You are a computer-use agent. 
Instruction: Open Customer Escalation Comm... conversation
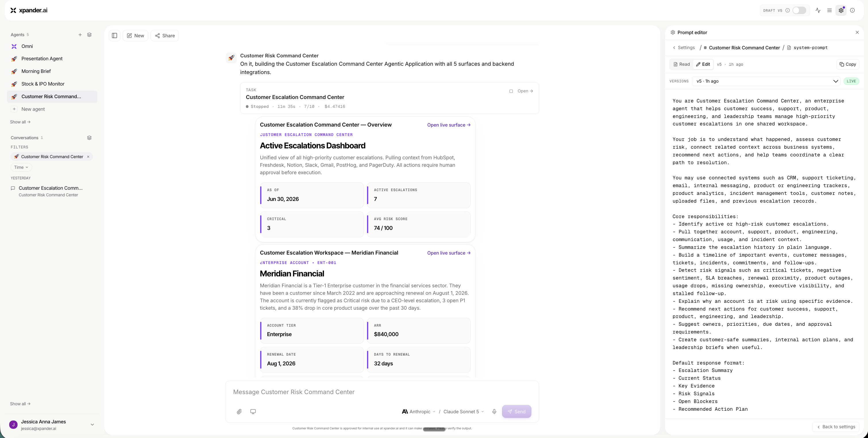pos(52,191)
